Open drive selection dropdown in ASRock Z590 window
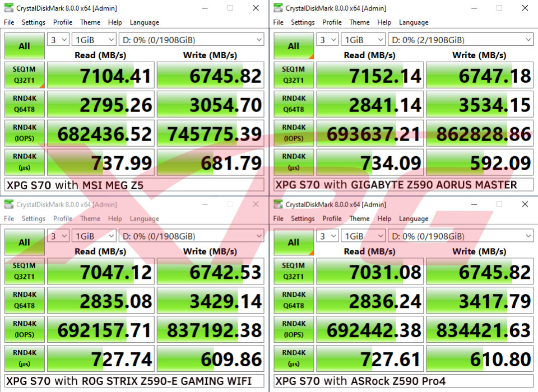Viewport: 538px width, 392px height. coord(460,236)
